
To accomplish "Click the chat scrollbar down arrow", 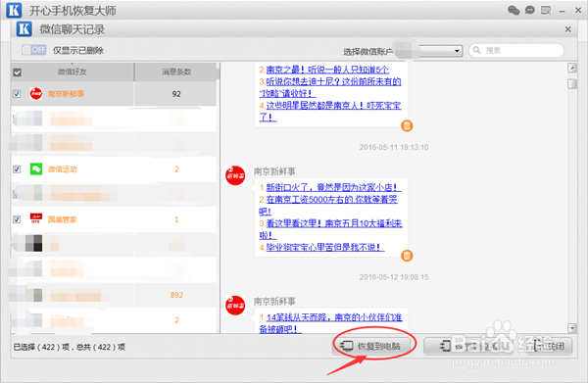I will click(572, 328).
